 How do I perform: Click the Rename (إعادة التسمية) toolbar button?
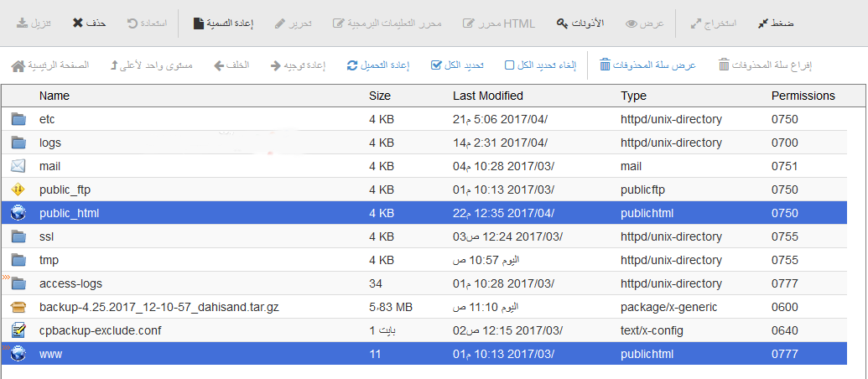click(x=223, y=23)
